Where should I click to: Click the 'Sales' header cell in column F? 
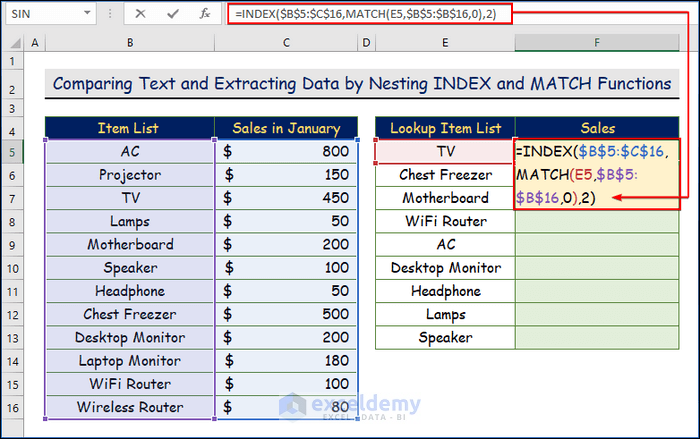597,128
